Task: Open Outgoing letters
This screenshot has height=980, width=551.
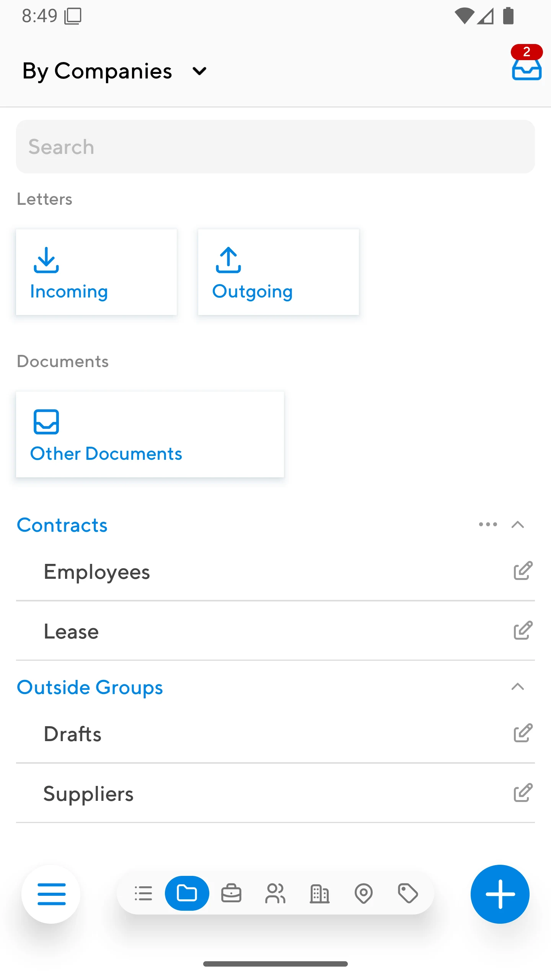Action: 279,272
